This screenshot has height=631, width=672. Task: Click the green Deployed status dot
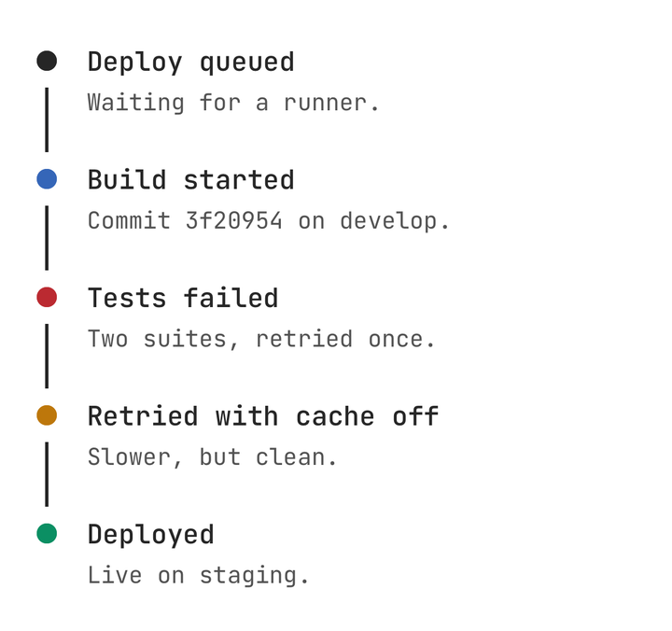pyautogui.click(x=47, y=534)
